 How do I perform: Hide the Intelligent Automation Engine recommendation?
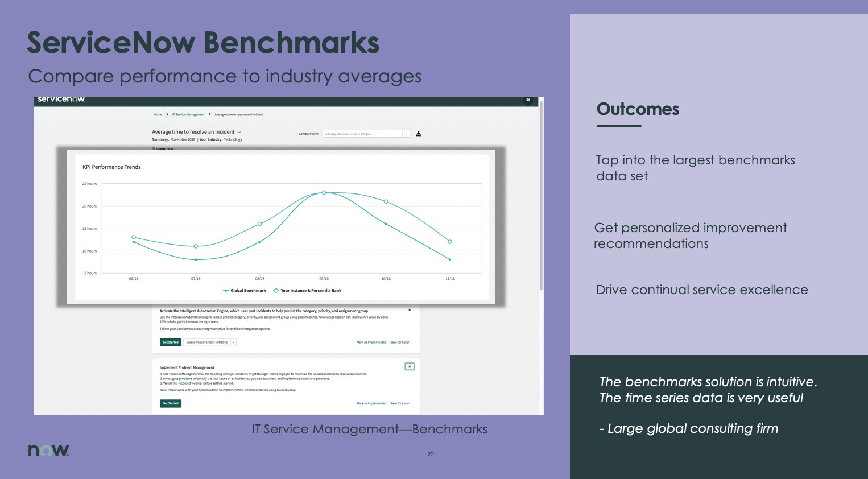coord(410,310)
